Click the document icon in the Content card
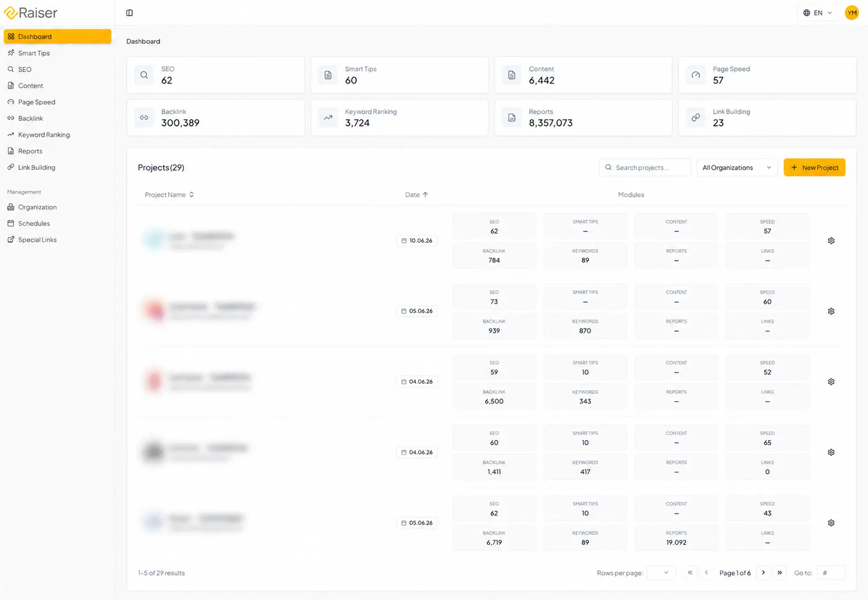The height and width of the screenshot is (600, 868). 512,75
